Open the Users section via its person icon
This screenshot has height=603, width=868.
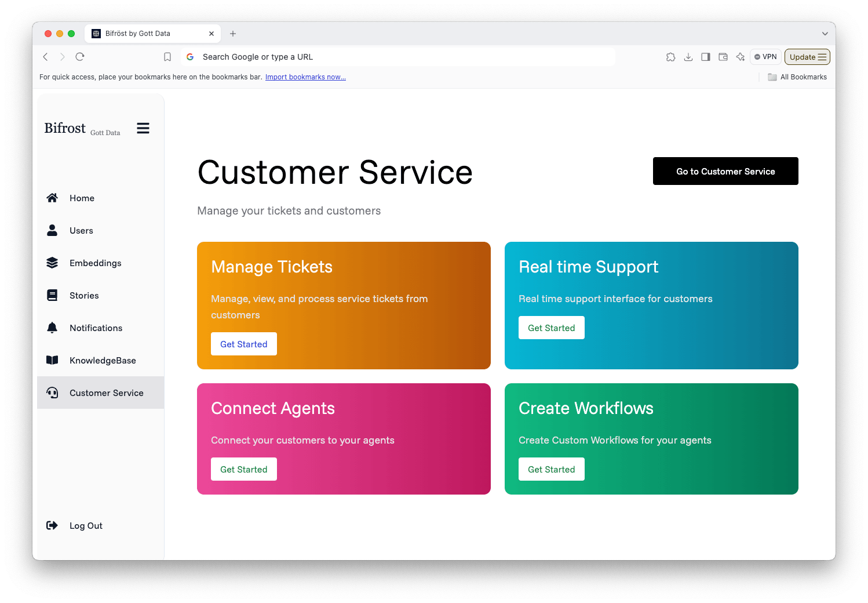coord(52,230)
